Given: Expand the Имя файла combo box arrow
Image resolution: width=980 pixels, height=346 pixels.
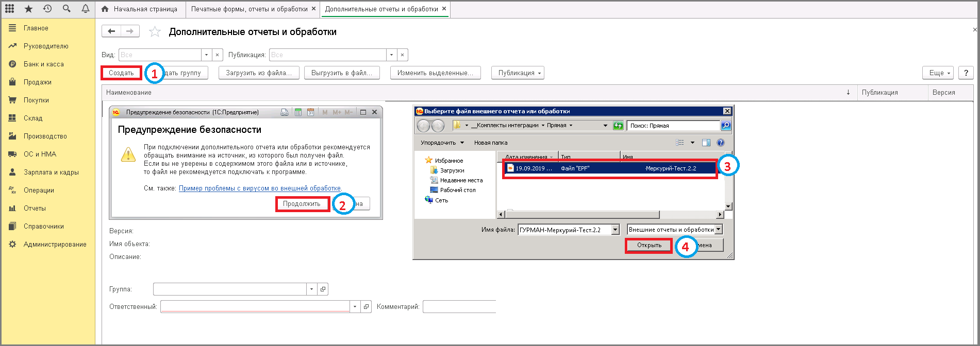Looking at the screenshot, I should point(615,230).
